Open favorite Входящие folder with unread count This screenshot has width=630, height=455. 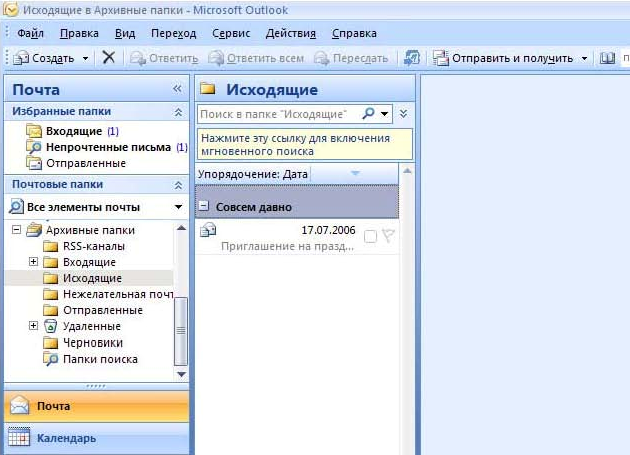pos(72,131)
